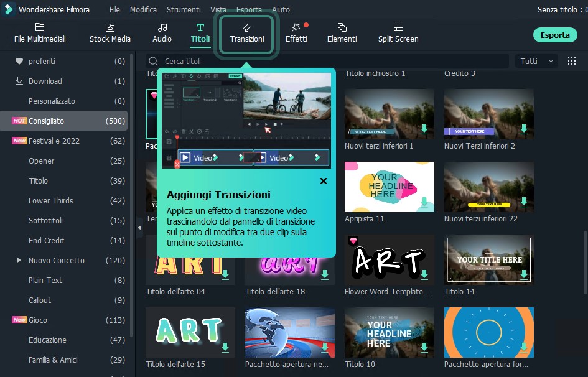
Task: Select Titolo dell'arte 15 thumbnail
Action: [x=190, y=332]
